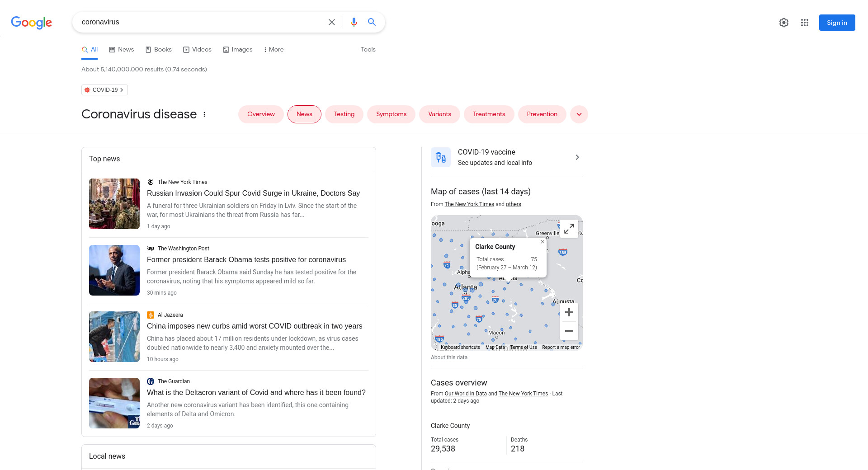
Task: Click the About this data link
Action: 449,357
